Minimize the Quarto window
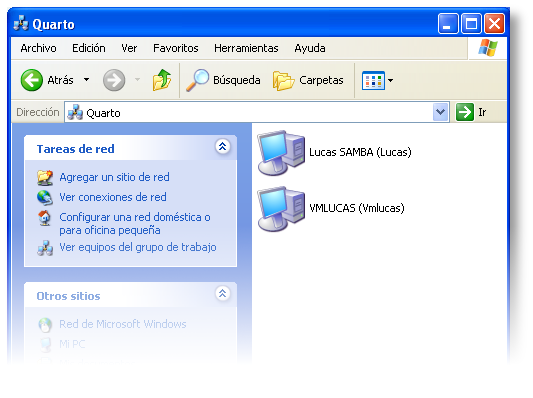 coord(448,24)
